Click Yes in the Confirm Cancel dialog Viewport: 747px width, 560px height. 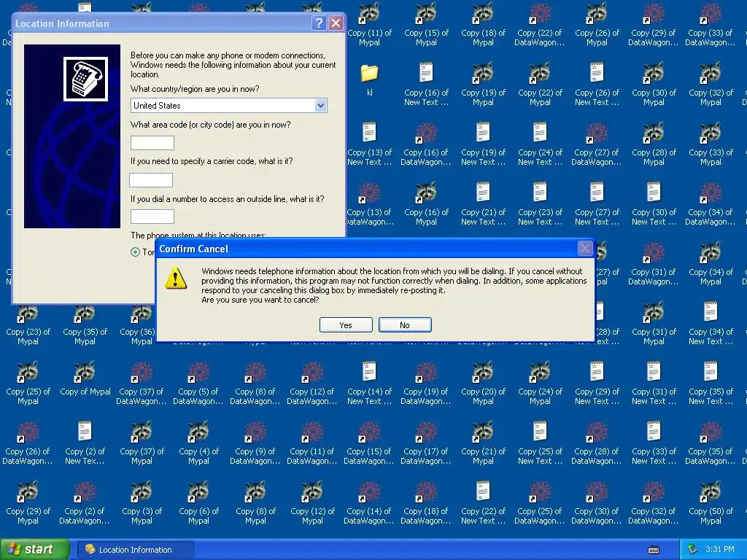coord(346,324)
